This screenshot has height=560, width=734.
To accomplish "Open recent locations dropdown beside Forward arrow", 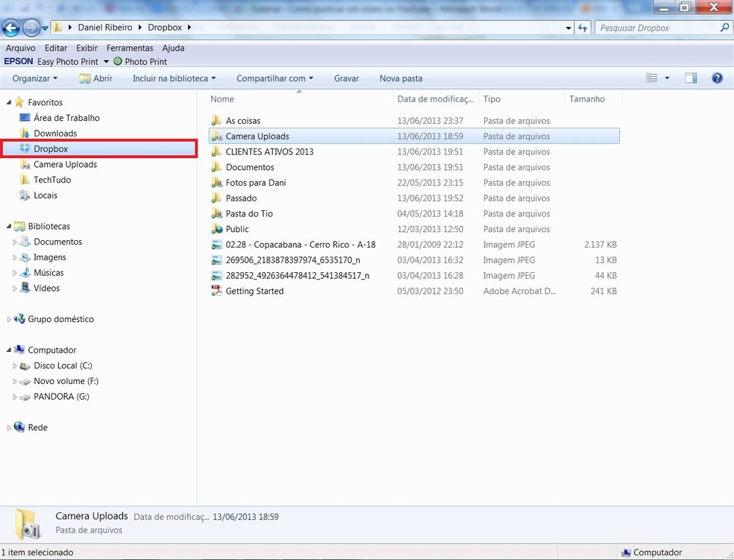I will (x=45, y=28).
